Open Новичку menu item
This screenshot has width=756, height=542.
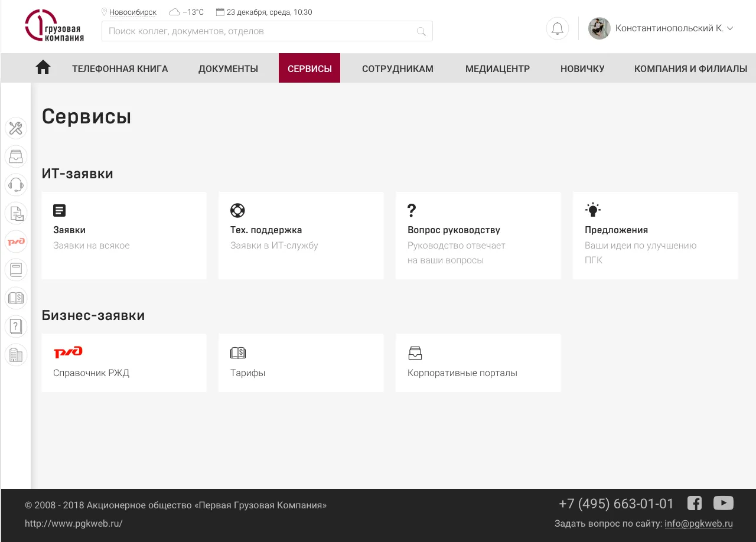582,68
